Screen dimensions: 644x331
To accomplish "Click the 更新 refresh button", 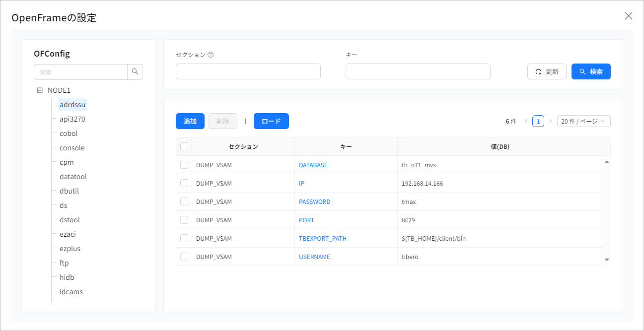I will pos(547,71).
